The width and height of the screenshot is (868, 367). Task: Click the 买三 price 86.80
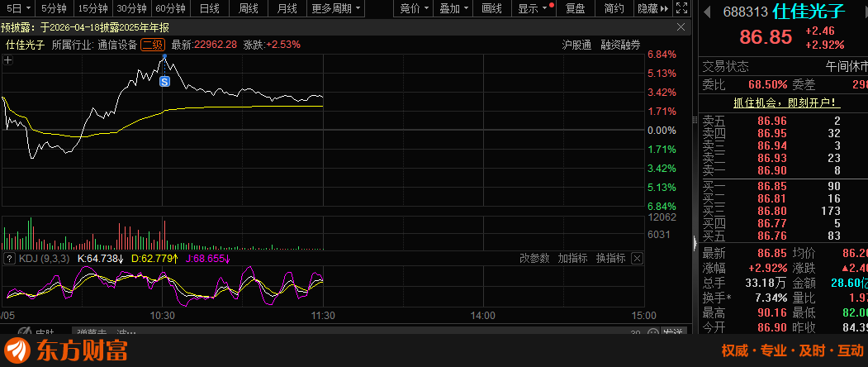(x=772, y=212)
